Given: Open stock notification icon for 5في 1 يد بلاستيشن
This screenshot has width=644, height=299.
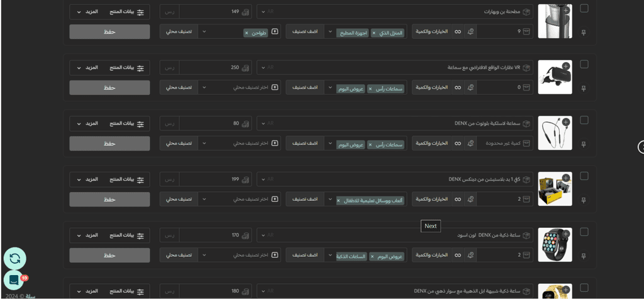Looking at the screenshot, I should (x=470, y=199).
